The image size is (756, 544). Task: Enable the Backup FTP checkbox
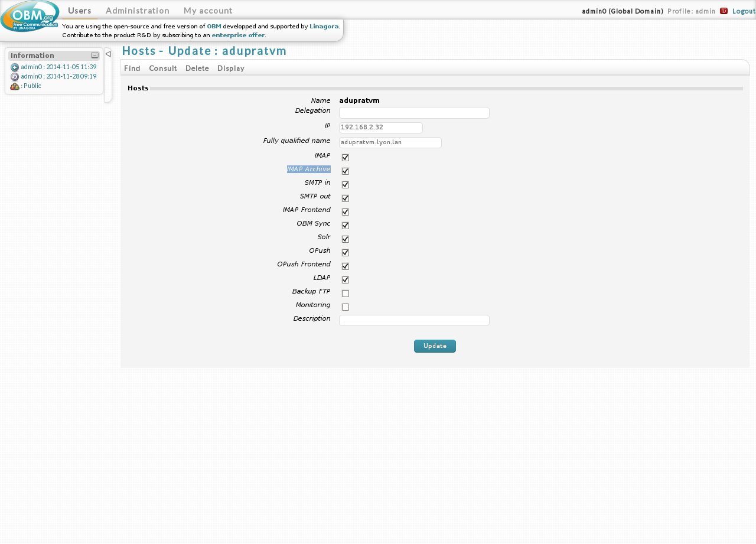coord(346,294)
